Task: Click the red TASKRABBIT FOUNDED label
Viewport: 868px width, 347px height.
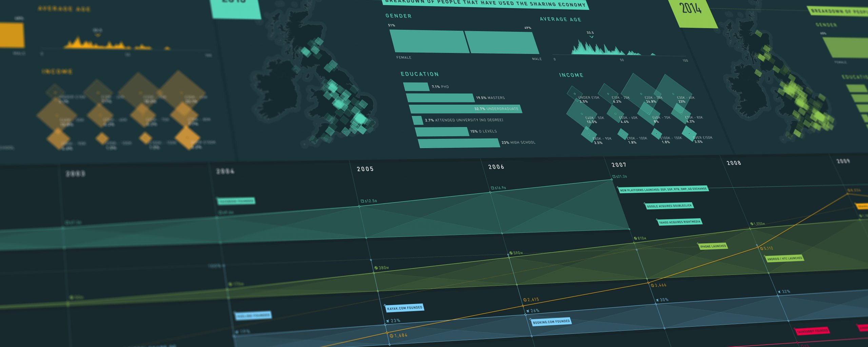Action: (812, 331)
